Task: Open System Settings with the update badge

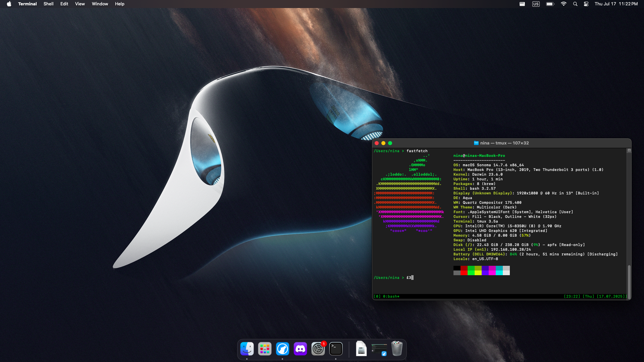Action: coord(318,349)
